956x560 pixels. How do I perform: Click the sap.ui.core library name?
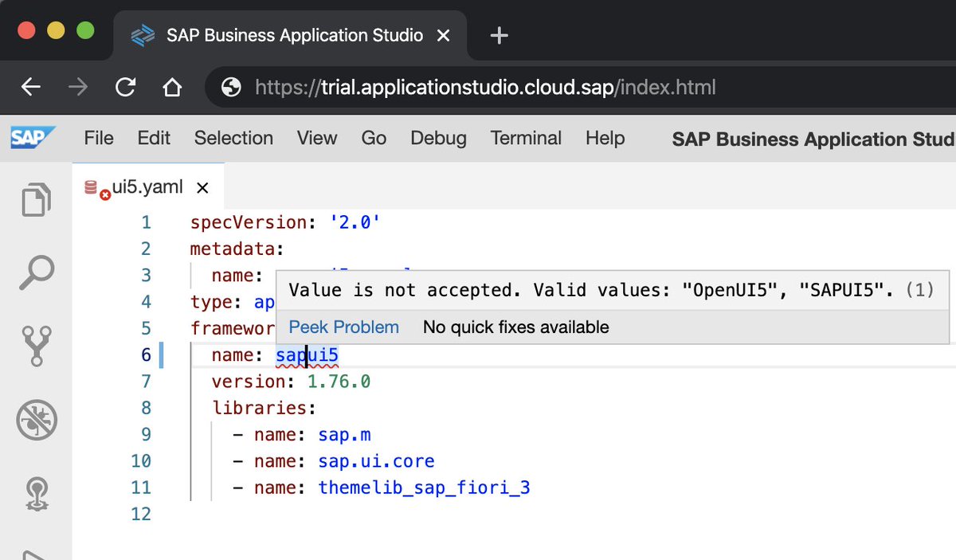pyautogui.click(x=376, y=461)
